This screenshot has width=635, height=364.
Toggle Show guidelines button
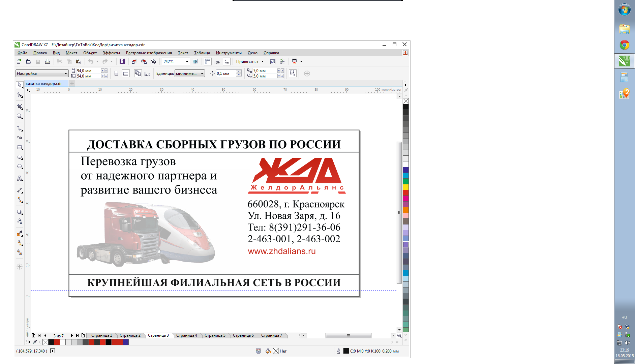click(x=226, y=61)
